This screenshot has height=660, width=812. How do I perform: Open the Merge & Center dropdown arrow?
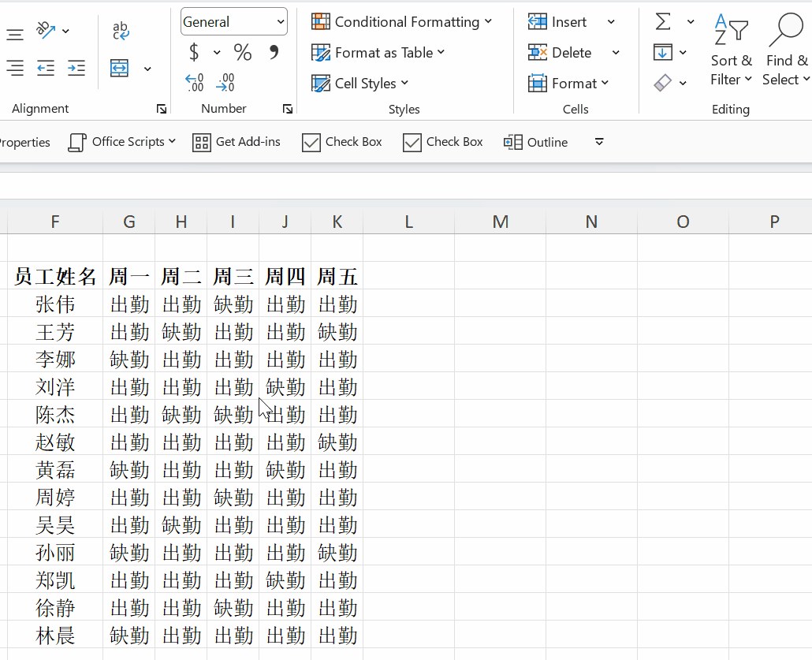pyautogui.click(x=147, y=69)
